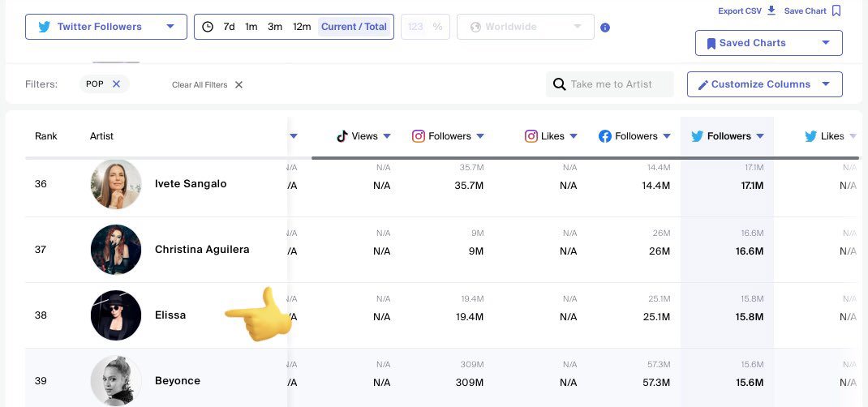Image resolution: width=868 pixels, height=407 pixels.
Task: Select the 7d time range
Action: coord(230,27)
